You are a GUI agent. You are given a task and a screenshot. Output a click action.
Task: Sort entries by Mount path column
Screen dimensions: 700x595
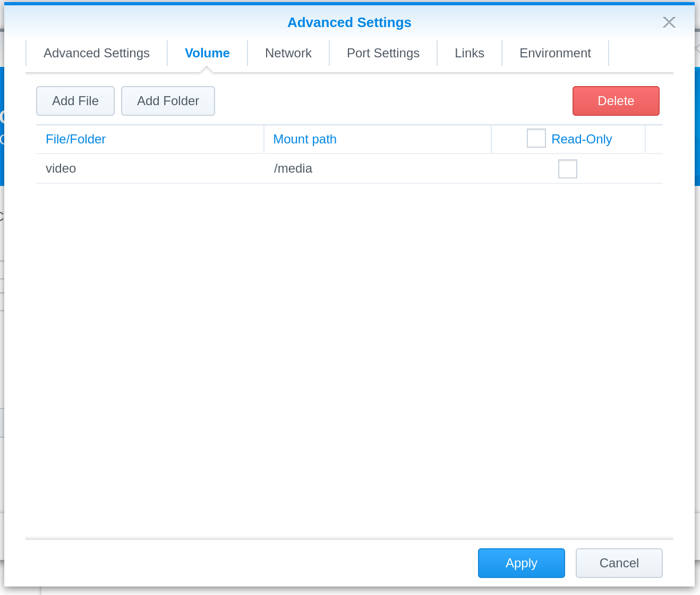(304, 139)
